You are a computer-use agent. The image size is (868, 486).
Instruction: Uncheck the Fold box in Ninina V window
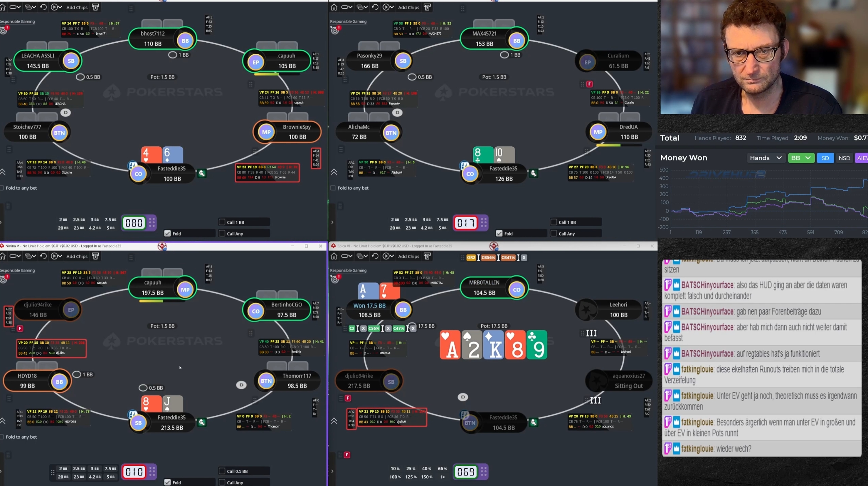(167, 482)
